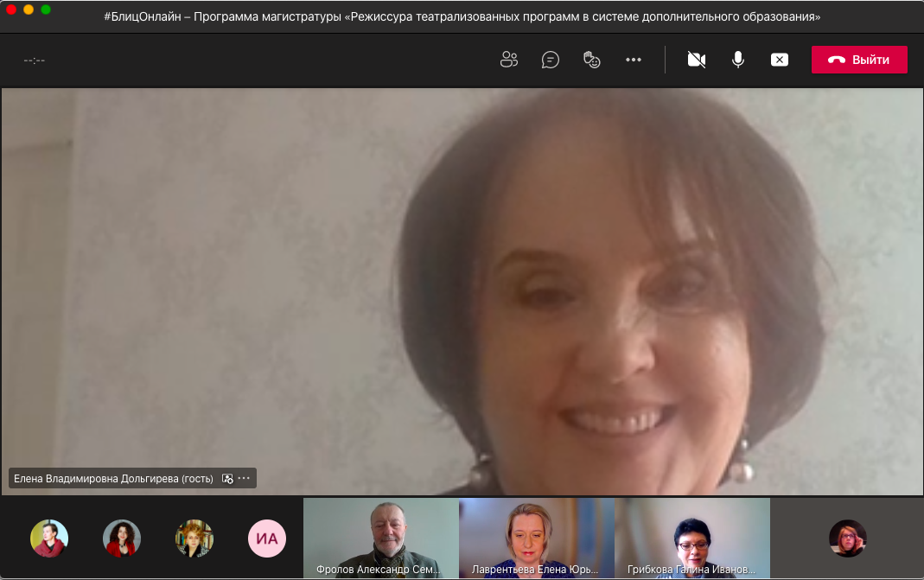
Task: Select Лаврентьева Елена's video tile
Action: click(537, 538)
